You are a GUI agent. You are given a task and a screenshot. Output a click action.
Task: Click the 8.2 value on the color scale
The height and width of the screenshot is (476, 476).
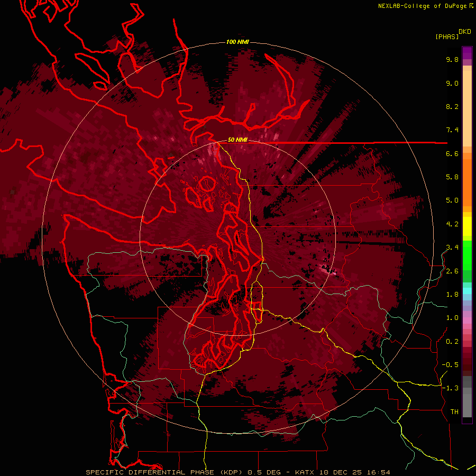(x=452, y=106)
